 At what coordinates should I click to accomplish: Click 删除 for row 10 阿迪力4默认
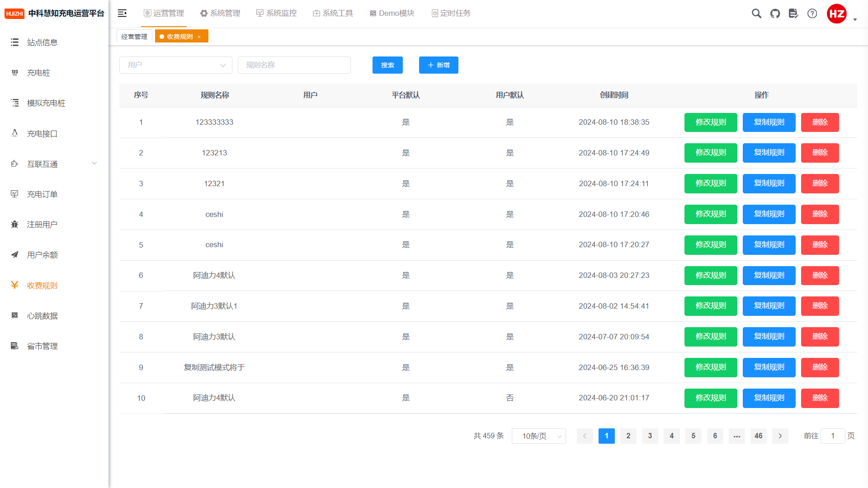(x=820, y=398)
